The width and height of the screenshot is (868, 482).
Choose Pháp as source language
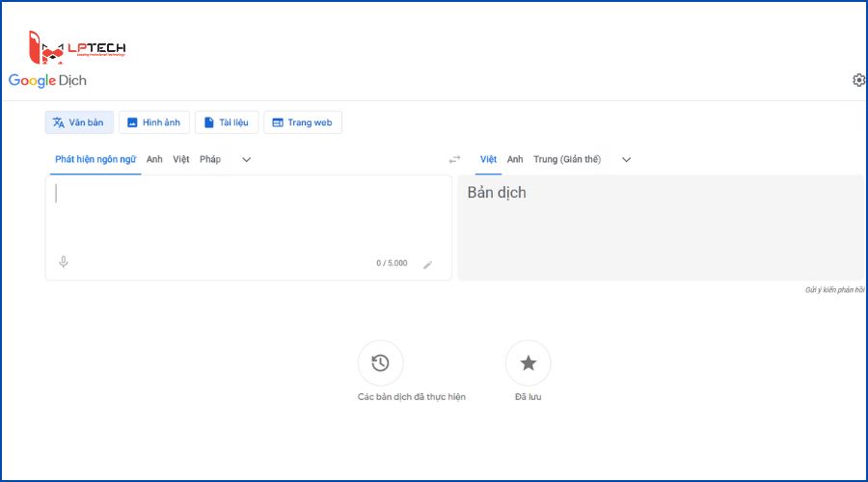pyautogui.click(x=210, y=159)
